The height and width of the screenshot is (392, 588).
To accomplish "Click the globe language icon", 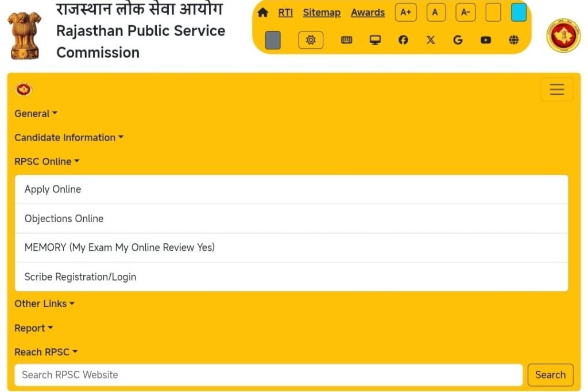I will 513,40.
